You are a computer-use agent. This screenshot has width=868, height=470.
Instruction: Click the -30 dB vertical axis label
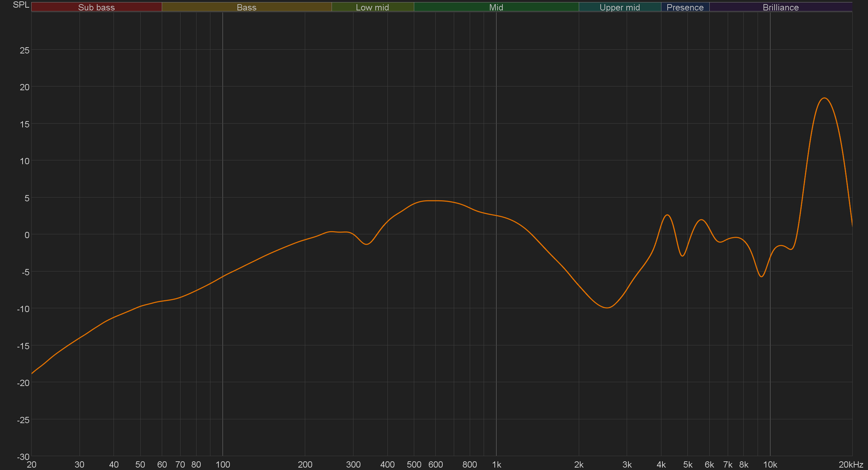23,457
